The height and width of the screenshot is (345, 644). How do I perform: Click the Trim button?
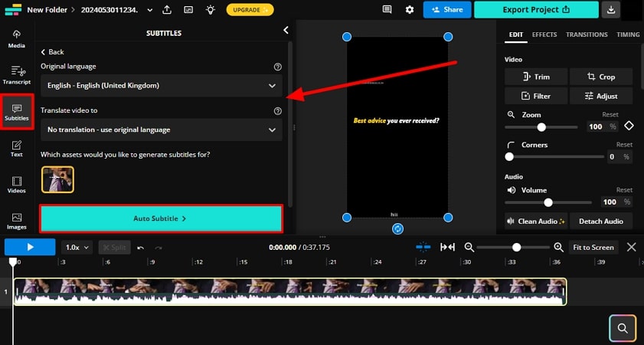click(x=536, y=77)
